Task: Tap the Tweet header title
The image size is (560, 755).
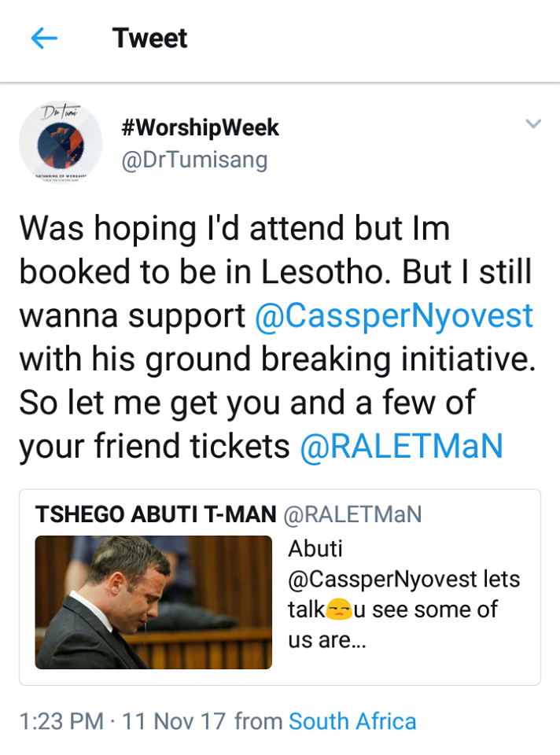Action: [149, 38]
